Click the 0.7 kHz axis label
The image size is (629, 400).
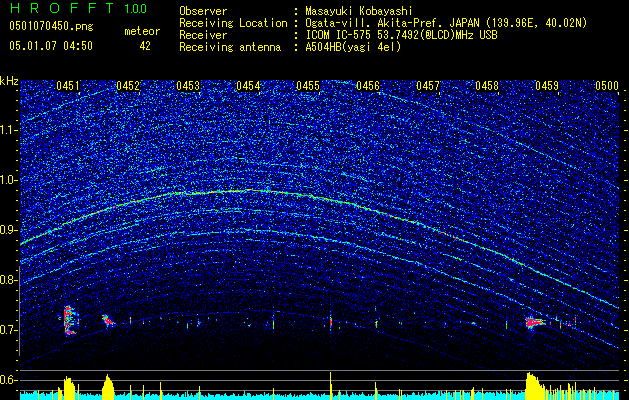click(x=9, y=330)
